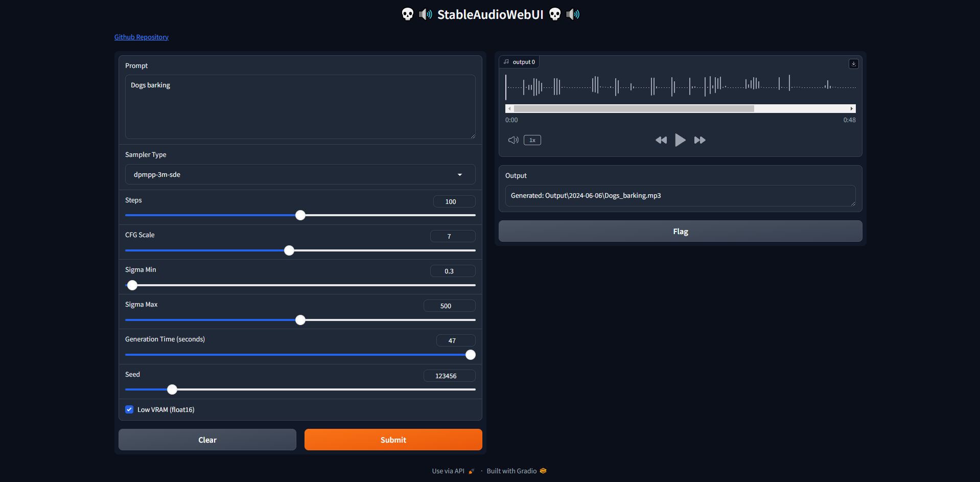Download the output audio file
The width and height of the screenshot is (980, 482).
click(x=853, y=64)
